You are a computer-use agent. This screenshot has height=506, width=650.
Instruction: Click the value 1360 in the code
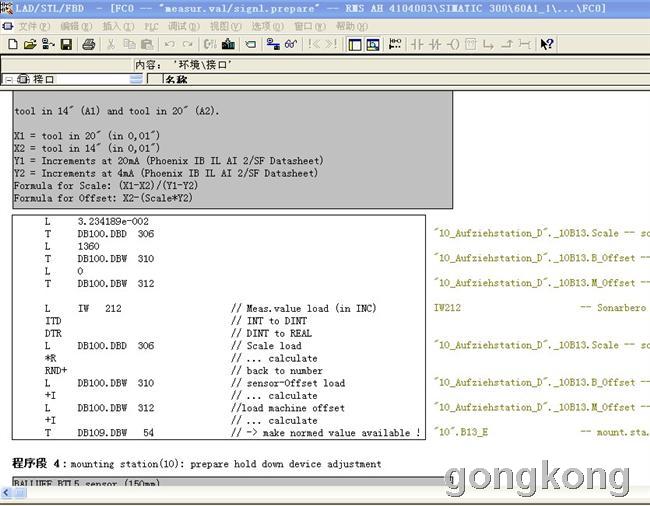88,247
